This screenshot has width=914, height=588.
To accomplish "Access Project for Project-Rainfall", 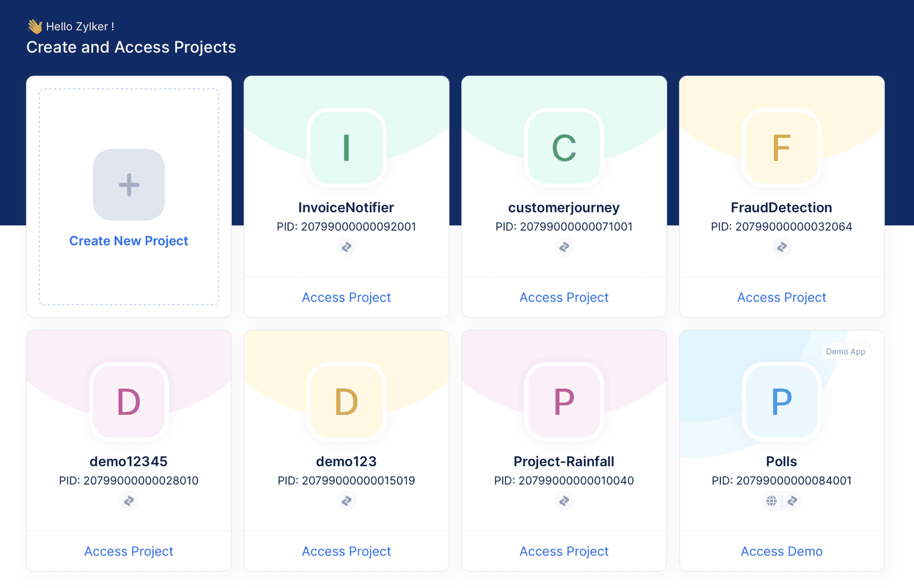I will point(564,551).
